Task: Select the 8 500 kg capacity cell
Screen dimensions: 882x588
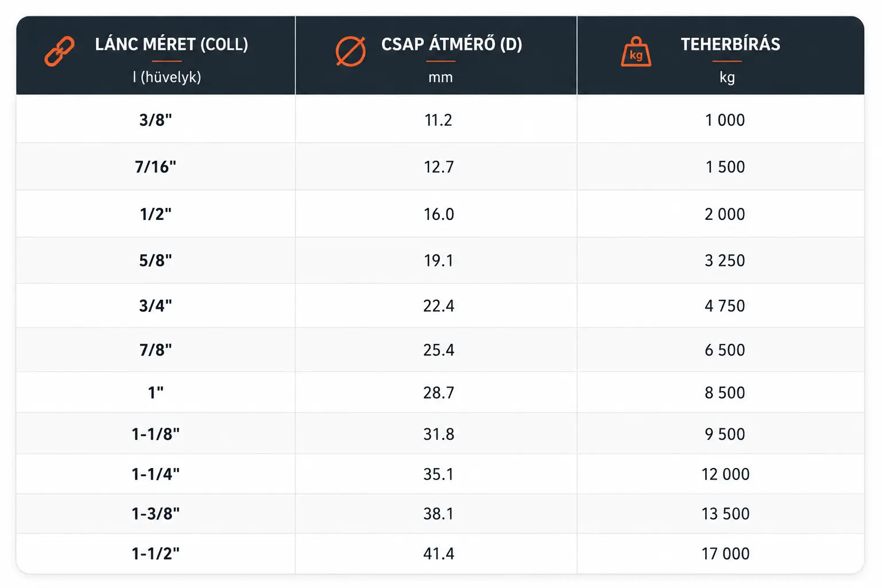Action: click(x=725, y=393)
